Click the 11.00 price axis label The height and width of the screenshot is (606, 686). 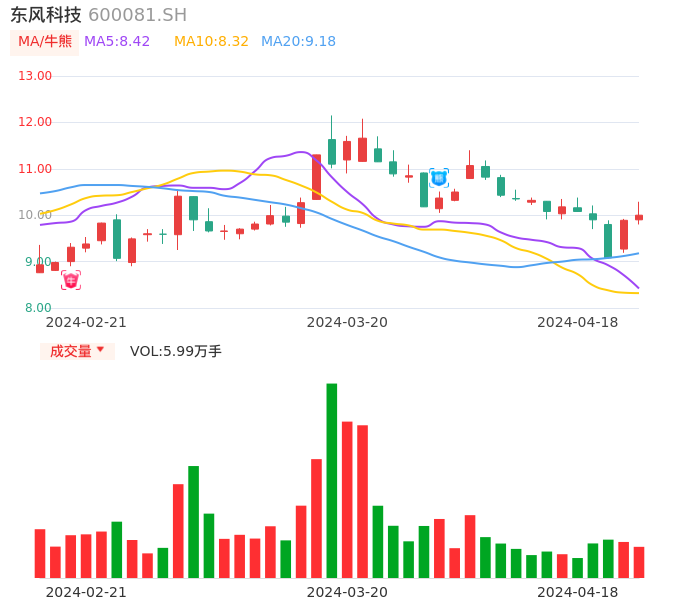(x=35, y=169)
